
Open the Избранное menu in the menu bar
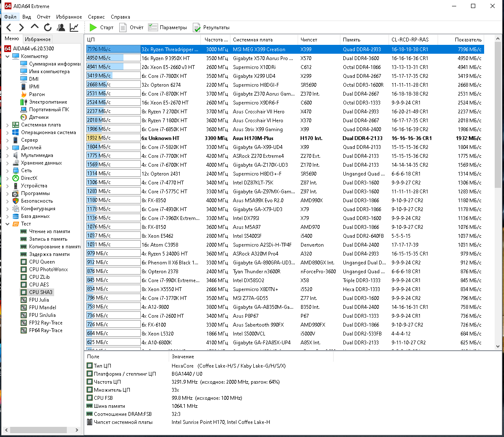point(69,17)
